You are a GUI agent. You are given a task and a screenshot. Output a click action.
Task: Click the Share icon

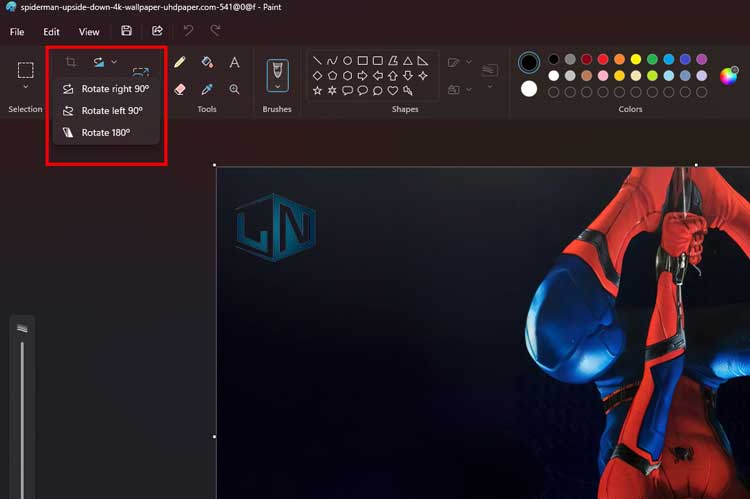point(157,31)
